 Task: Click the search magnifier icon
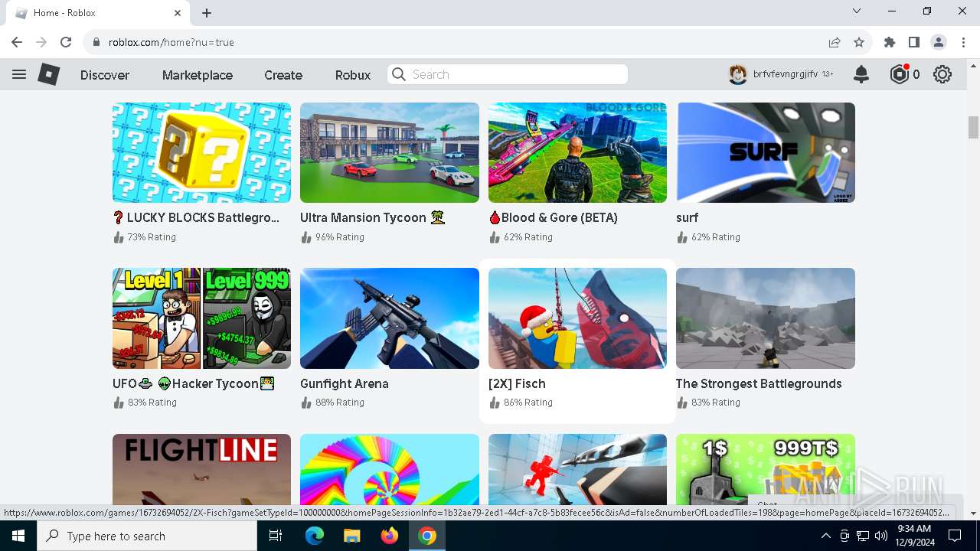coord(398,74)
